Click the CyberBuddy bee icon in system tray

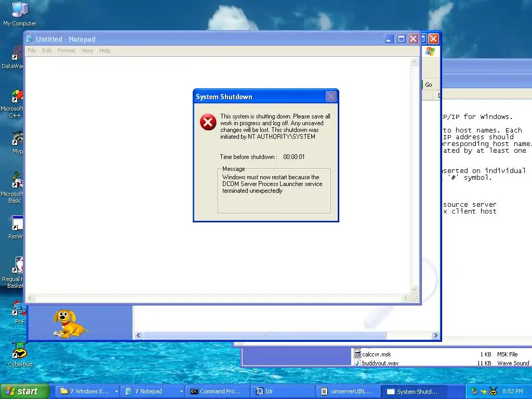[494, 391]
